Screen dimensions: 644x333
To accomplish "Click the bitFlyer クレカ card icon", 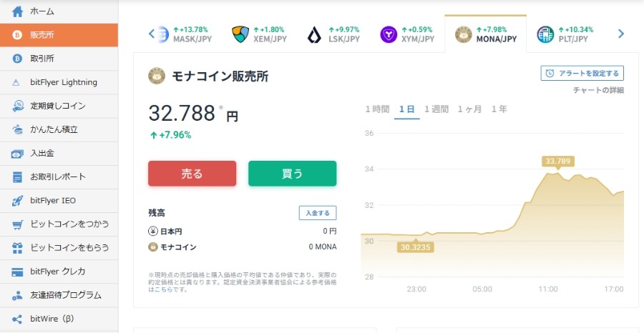I will click(x=17, y=272).
